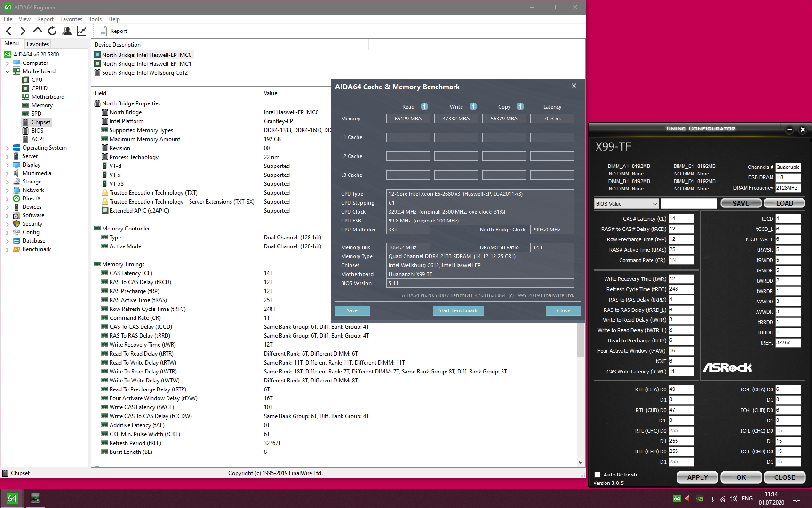Click the NVIDIA tray icon
This screenshot has width=812, height=508.
click(700, 499)
